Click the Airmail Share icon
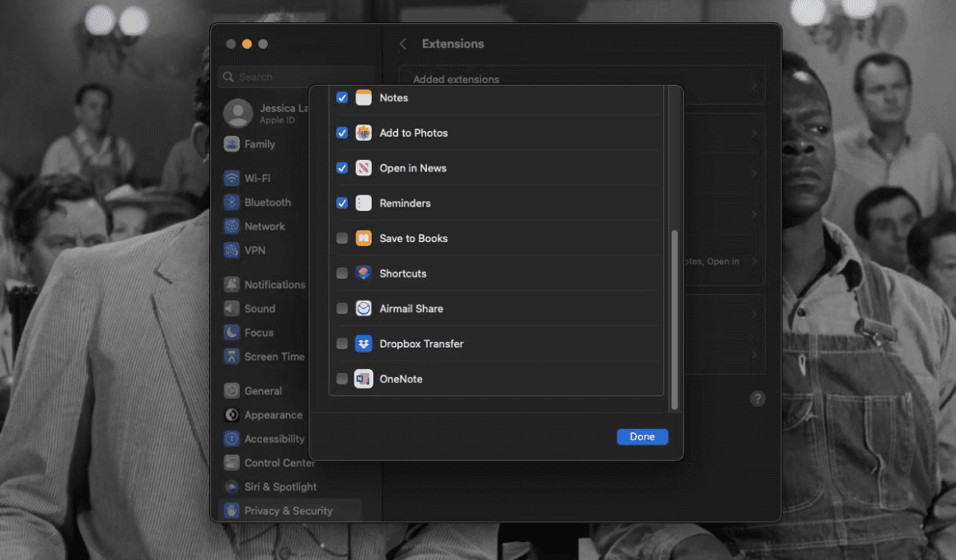The height and width of the screenshot is (560, 956). click(363, 308)
